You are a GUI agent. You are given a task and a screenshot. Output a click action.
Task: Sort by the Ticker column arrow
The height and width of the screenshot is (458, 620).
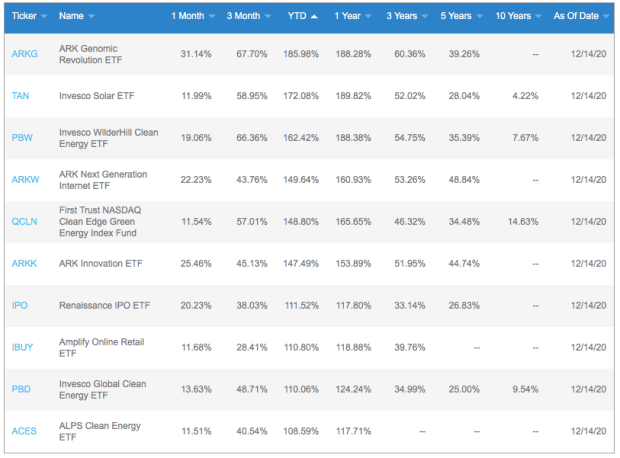[44, 16]
